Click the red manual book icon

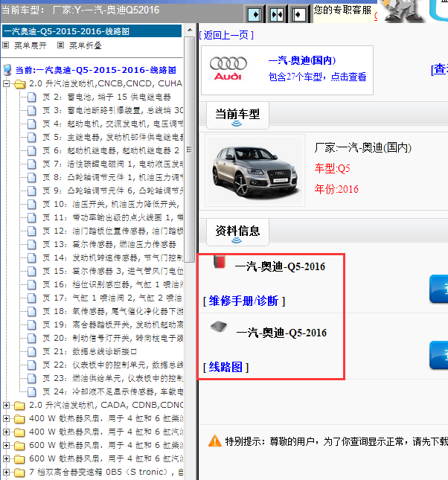(x=220, y=262)
